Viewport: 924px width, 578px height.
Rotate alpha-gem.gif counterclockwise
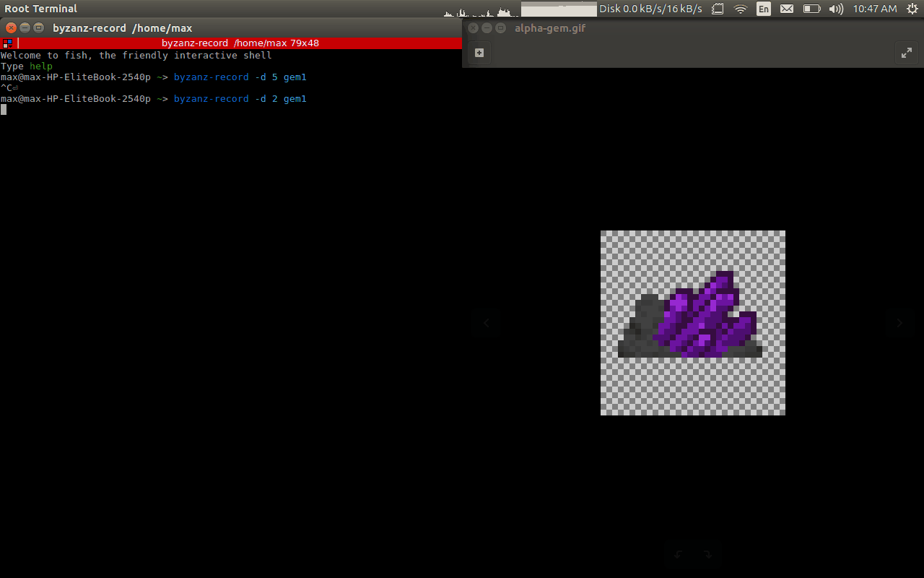point(677,555)
